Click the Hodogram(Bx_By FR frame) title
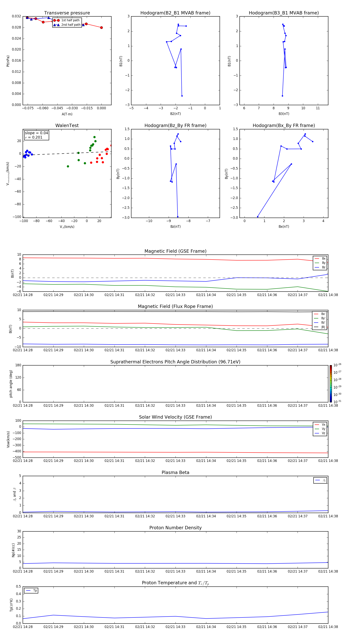This screenshot has height=644, width=351. 284,125
